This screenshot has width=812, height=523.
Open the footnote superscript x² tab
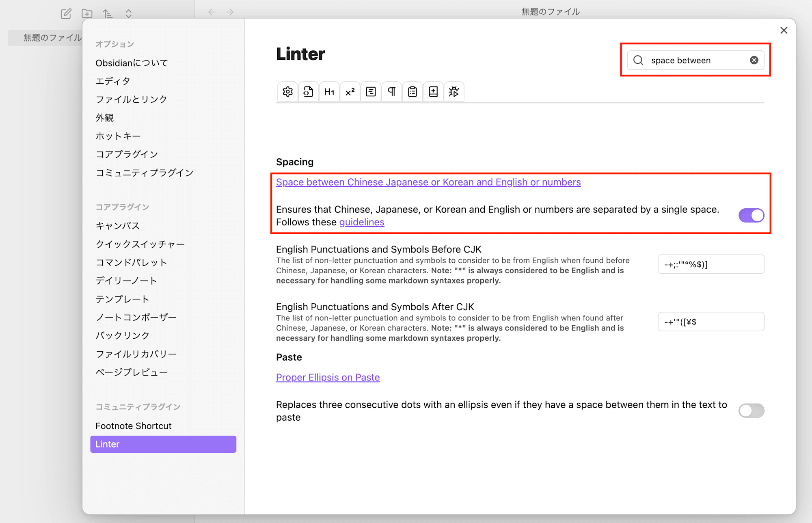pyautogui.click(x=350, y=92)
